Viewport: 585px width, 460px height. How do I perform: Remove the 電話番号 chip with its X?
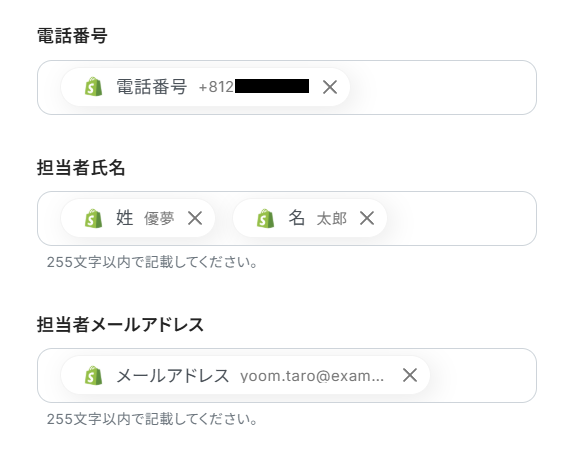(x=330, y=87)
